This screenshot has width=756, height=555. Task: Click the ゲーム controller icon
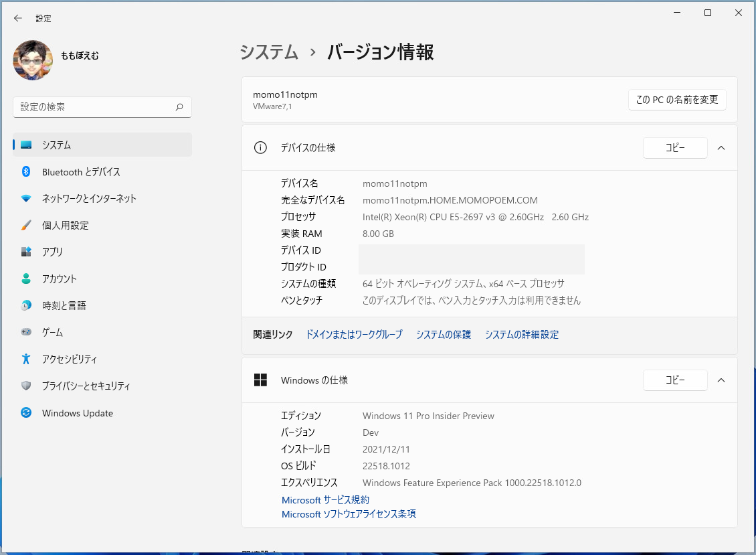[26, 332]
